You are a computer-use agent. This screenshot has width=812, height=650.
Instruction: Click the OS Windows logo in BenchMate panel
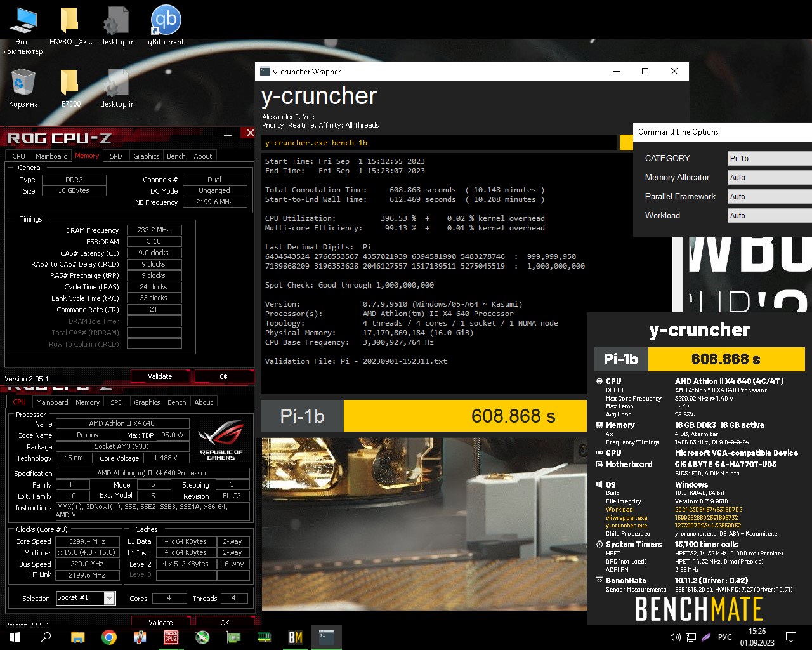[x=599, y=485]
